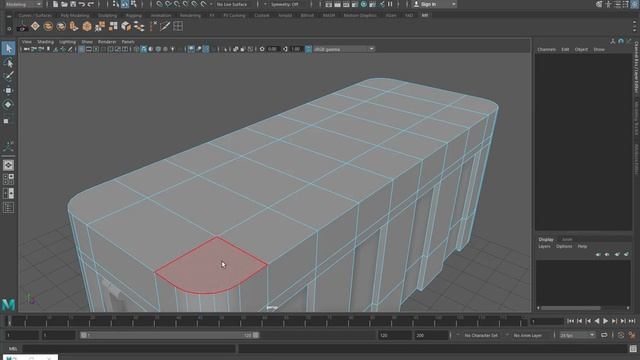Click the New Scene file icon
The width and height of the screenshot is (640, 360).
coord(56,4)
